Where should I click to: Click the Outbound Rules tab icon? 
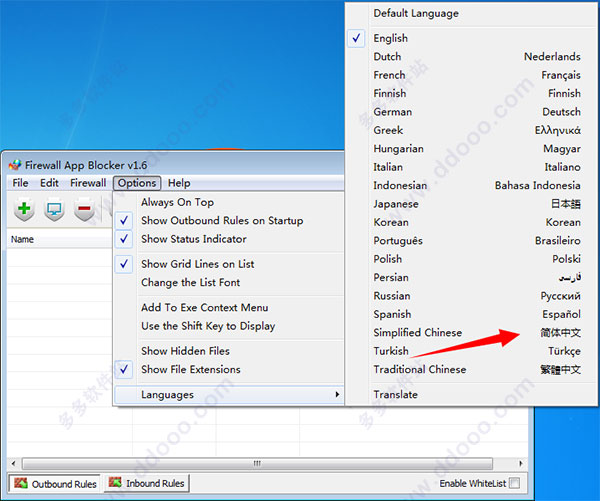(x=21, y=483)
